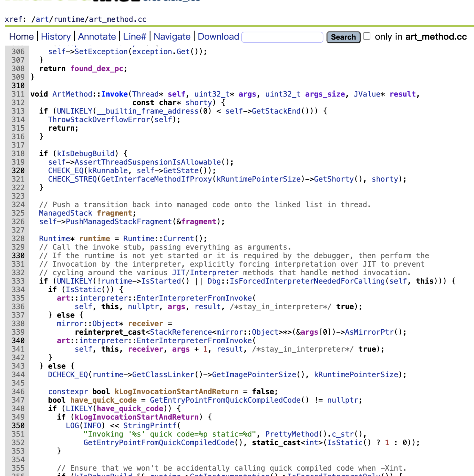Follow the kIsDebugBuild symbol on line 318
Image resolution: width=474 pixels, height=476 pixels.
[x=86, y=154]
